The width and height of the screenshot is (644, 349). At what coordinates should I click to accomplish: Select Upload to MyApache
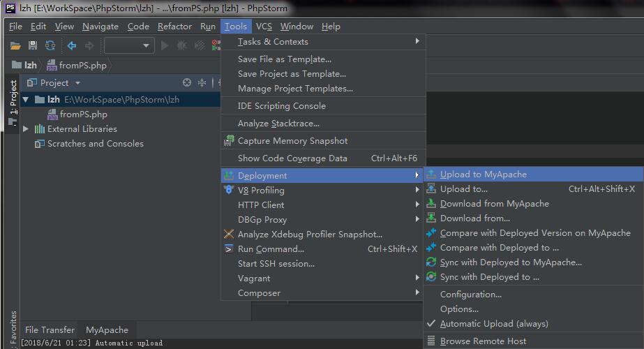(x=534, y=174)
